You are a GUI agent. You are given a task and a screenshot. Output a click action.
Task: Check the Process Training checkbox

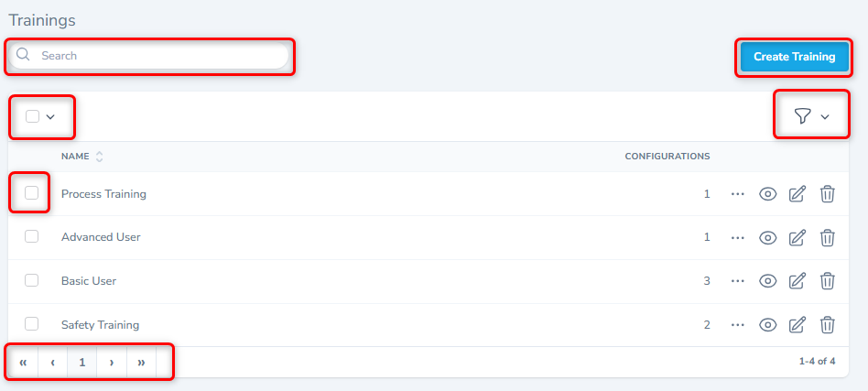pos(32,193)
